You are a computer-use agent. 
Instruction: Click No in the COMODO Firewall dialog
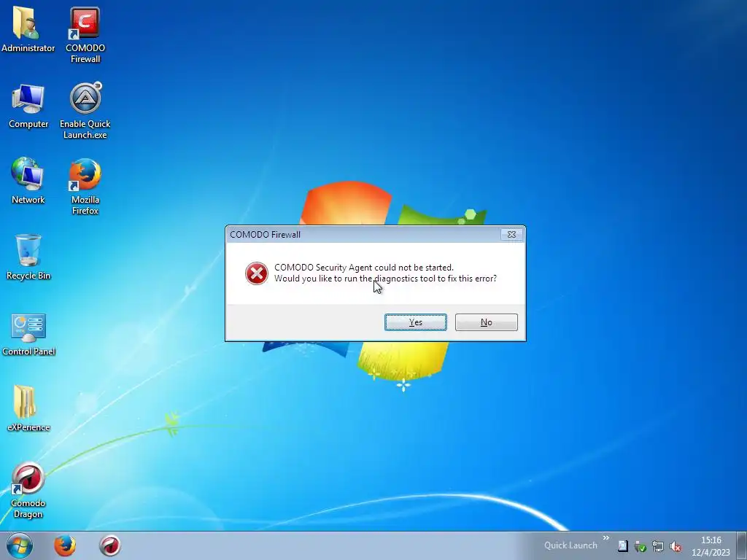(486, 322)
